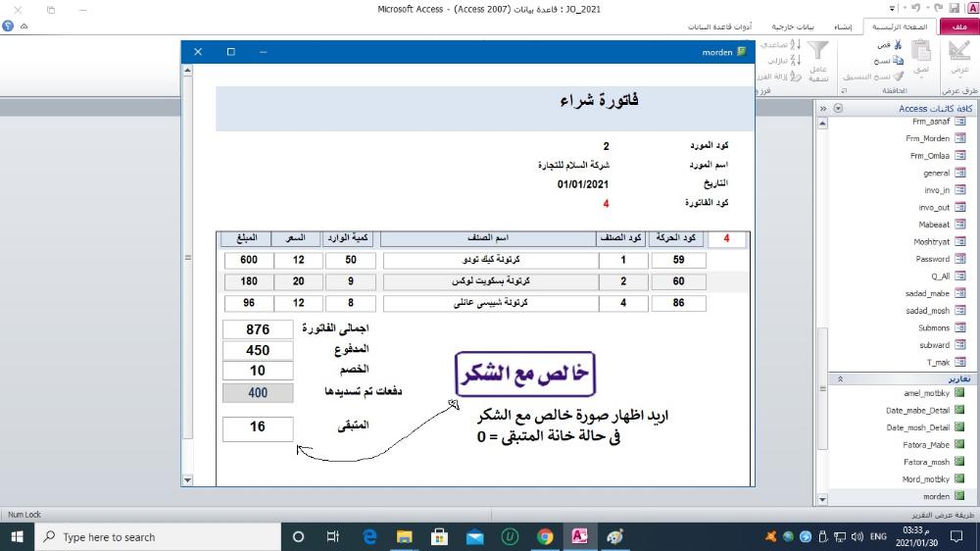
Task: Click the report vertical scrollbar down arrow
Action: 187,480
